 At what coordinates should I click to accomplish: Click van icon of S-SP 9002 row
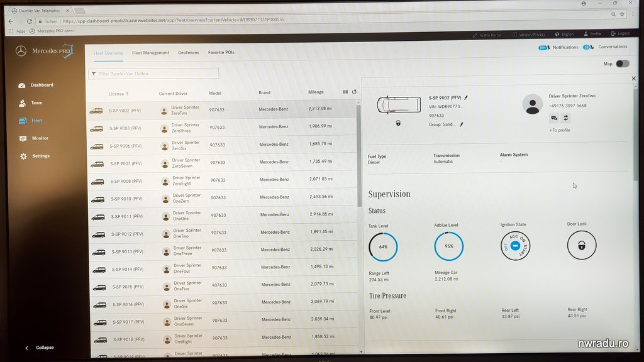[96, 111]
